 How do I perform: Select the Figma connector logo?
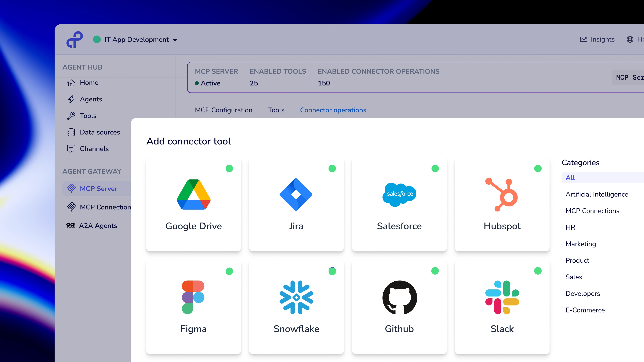click(x=193, y=297)
